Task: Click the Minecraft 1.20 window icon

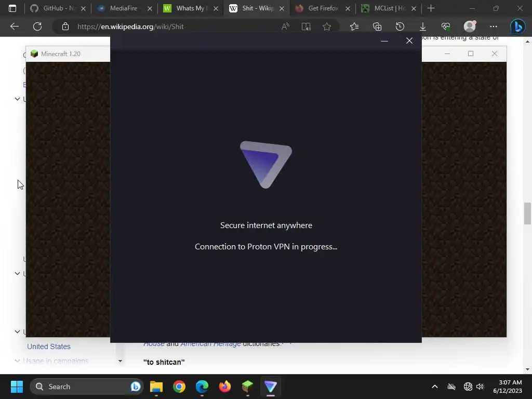Action: [x=34, y=54]
